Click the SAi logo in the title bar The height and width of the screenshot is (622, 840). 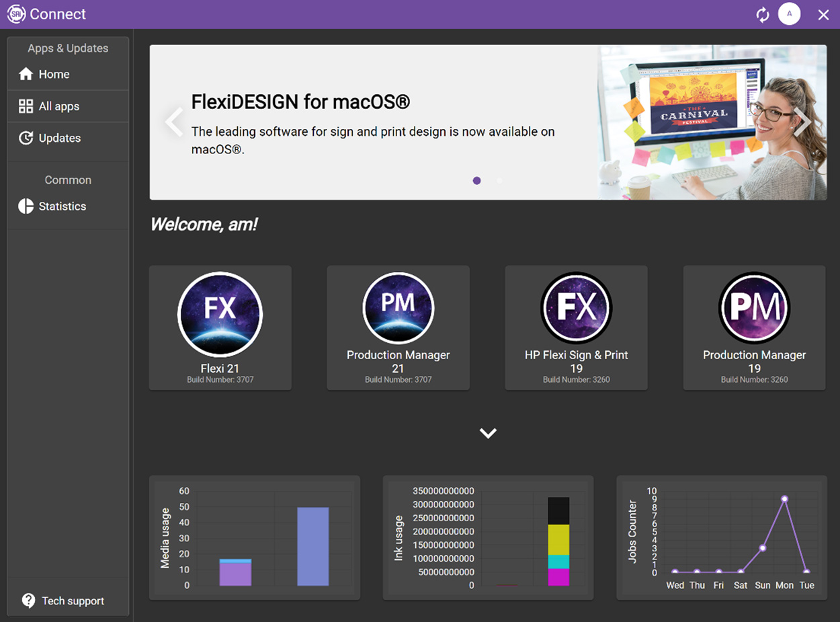[x=16, y=13]
